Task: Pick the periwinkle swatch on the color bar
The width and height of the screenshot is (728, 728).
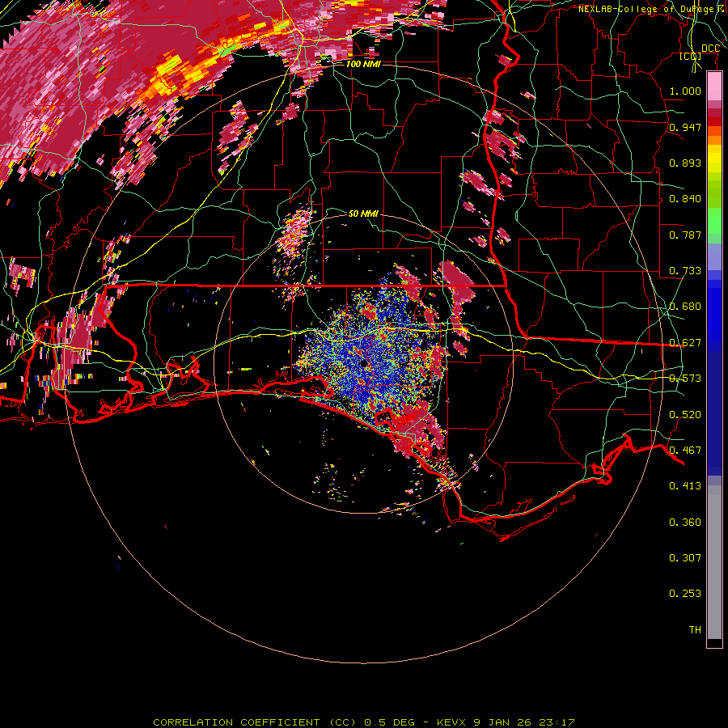Action: click(714, 256)
